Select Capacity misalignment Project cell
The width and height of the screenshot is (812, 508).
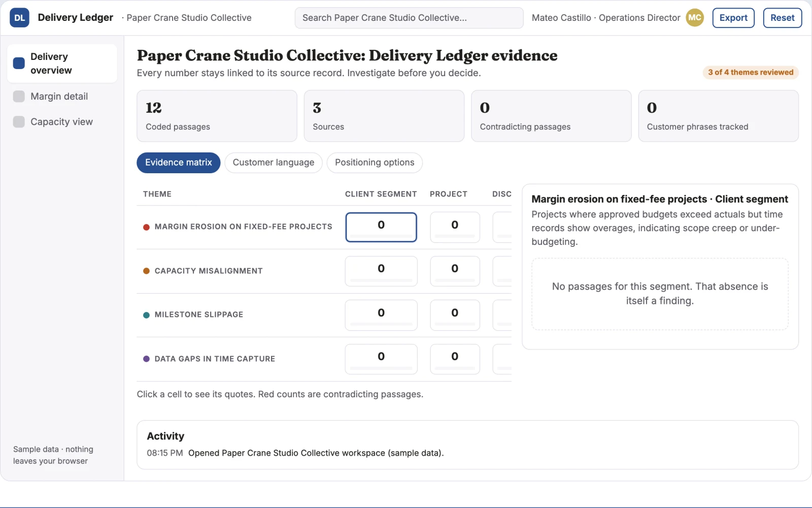coord(455,271)
